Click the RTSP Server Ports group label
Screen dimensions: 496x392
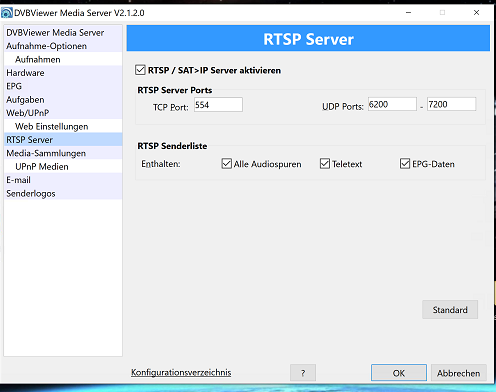pos(175,90)
